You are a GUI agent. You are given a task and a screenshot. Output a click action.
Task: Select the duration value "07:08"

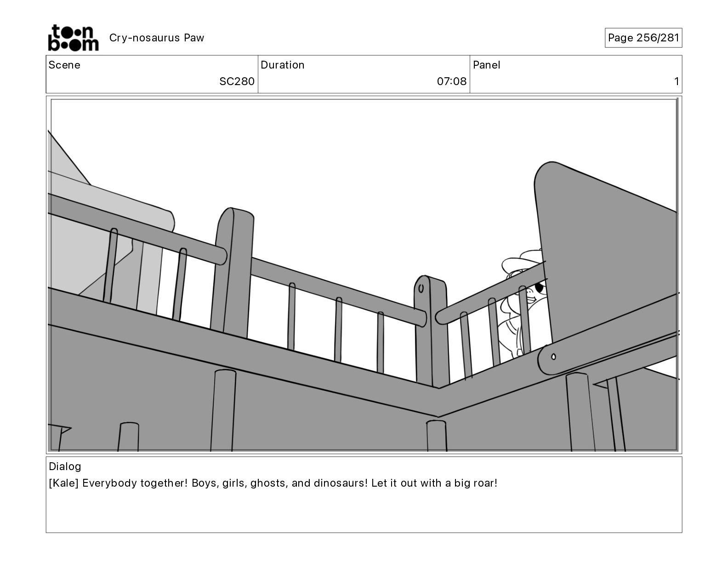pos(452,81)
